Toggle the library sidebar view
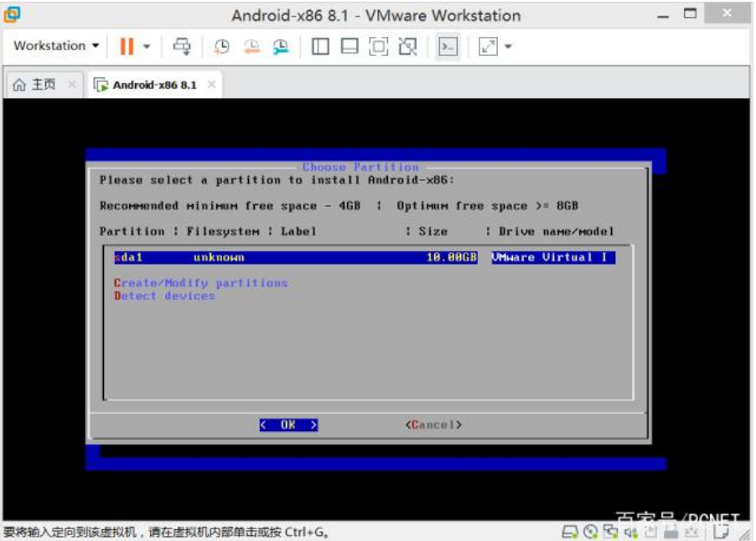This screenshot has width=756, height=541. (x=320, y=46)
